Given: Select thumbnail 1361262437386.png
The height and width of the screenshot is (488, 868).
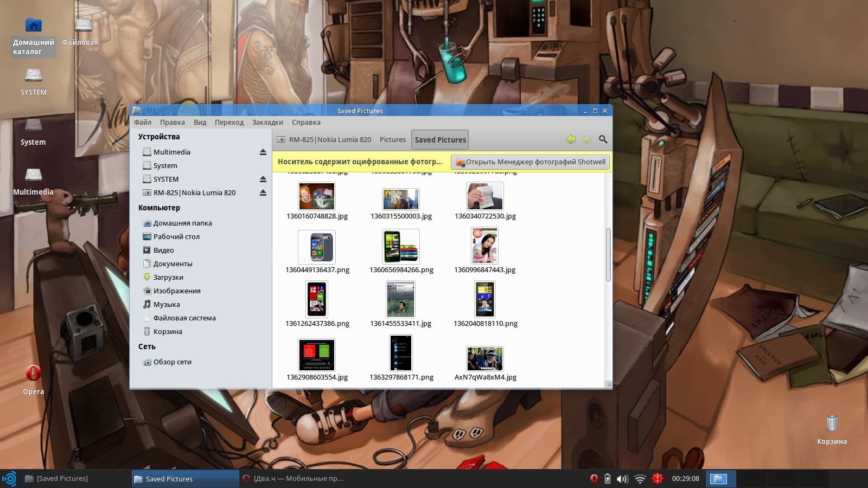Looking at the screenshot, I should click(317, 299).
